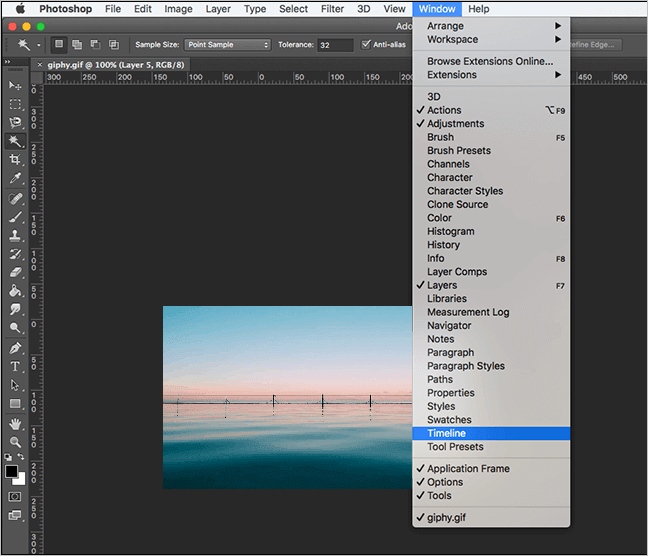The height and width of the screenshot is (556, 648).
Task: Open the Sample Size dropdown
Action: 227,45
